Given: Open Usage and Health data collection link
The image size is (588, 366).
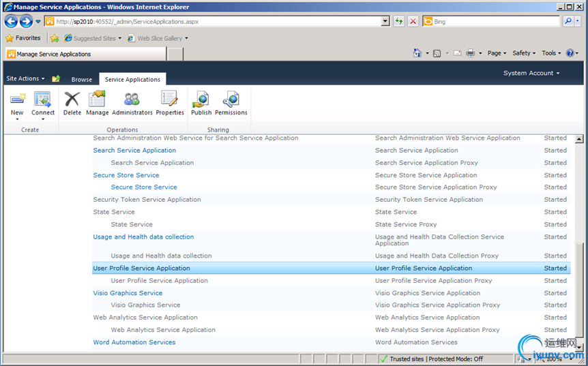Looking at the screenshot, I should (x=143, y=237).
